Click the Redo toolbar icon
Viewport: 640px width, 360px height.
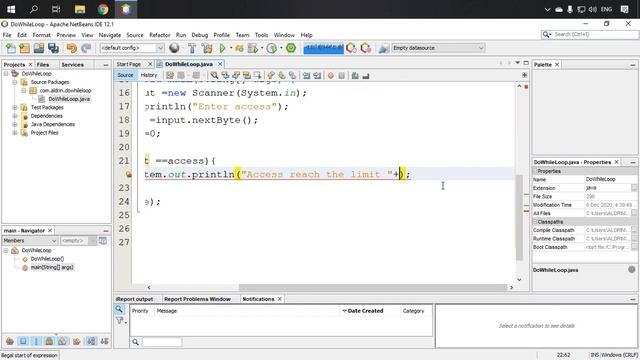point(86,48)
